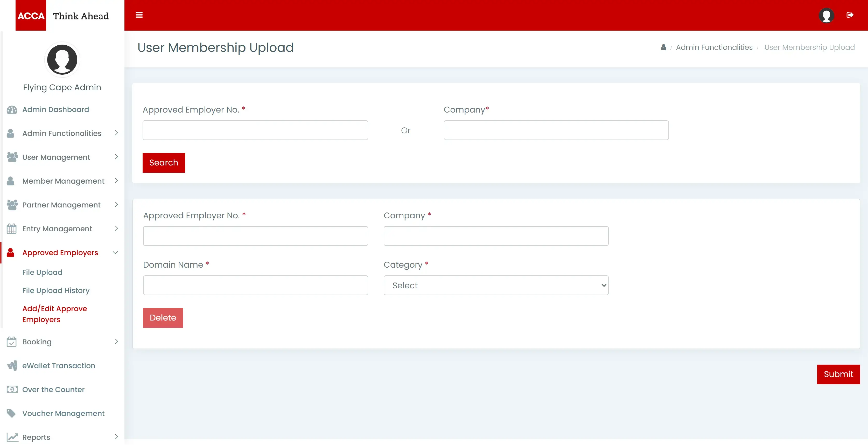Open the user profile avatar in top bar
The width and height of the screenshot is (868, 445).
coord(826,15)
